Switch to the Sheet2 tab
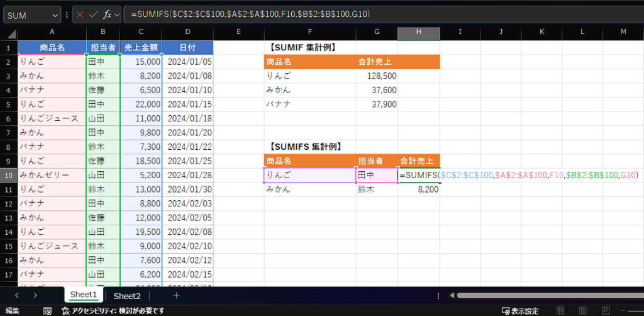The image size is (644, 316). click(x=127, y=295)
